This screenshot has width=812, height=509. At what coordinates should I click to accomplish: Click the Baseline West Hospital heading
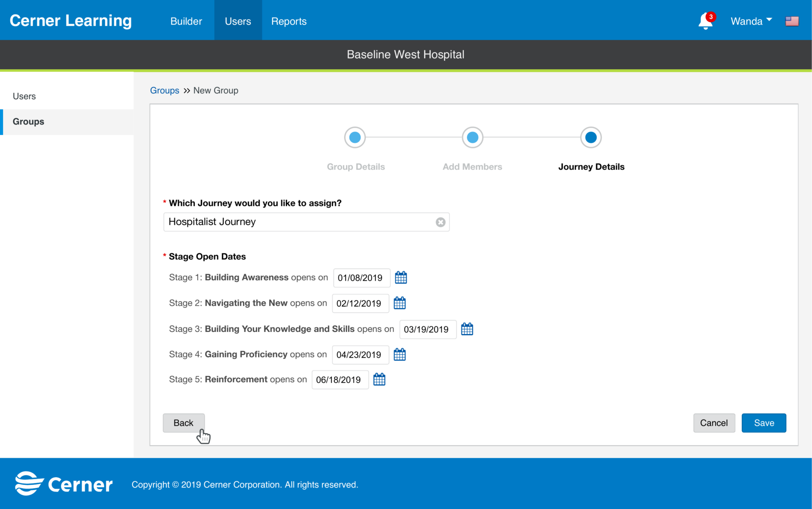[x=406, y=55]
